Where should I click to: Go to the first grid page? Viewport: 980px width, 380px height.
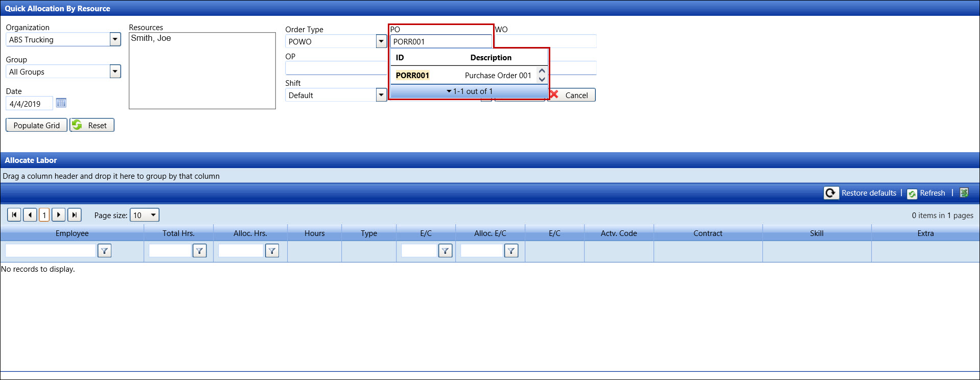point(14,215)
